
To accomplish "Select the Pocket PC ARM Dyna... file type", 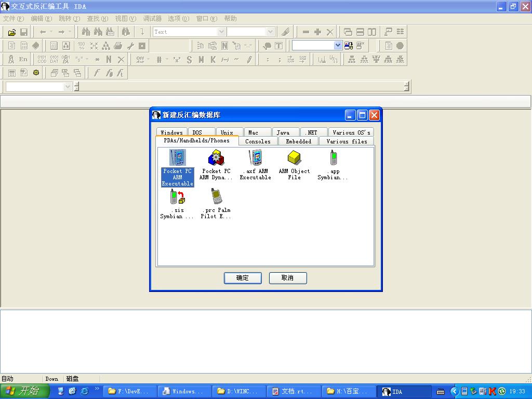I will point(216,165).
